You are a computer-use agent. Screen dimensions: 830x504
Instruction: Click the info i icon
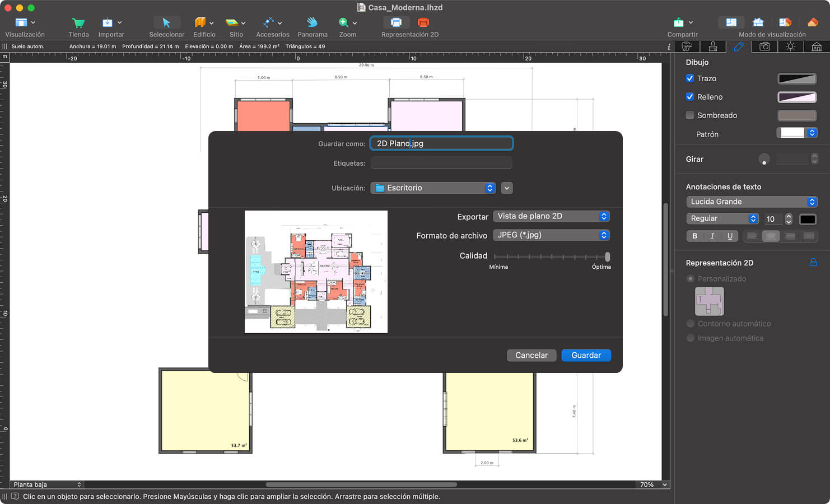[x=669, y=47]
